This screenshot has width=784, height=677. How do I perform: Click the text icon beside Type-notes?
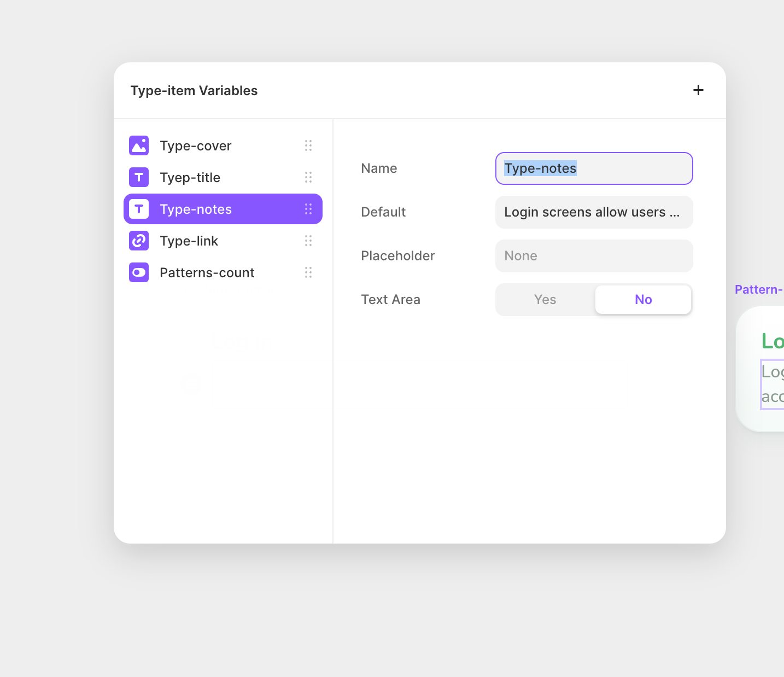(x=139, y=209)
